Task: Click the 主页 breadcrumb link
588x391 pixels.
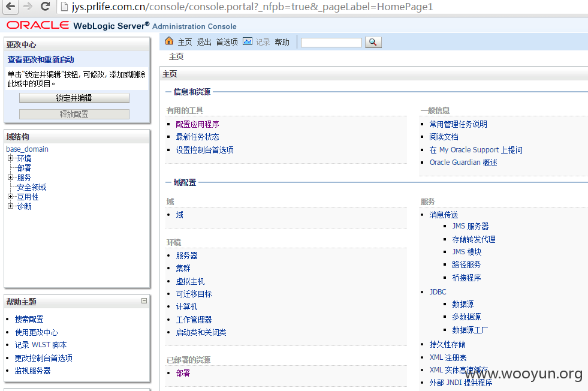Action: (176, 56)
